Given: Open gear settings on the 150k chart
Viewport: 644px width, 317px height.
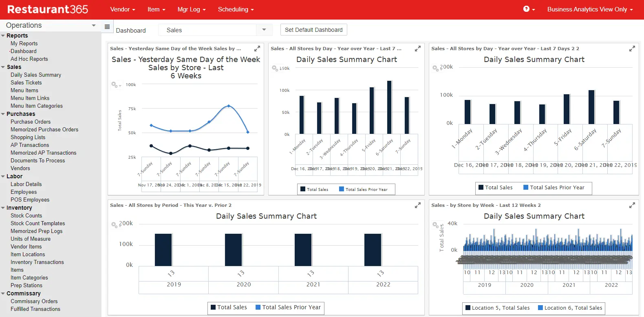Looking at the screenshot, I should [x=275, y=69].
